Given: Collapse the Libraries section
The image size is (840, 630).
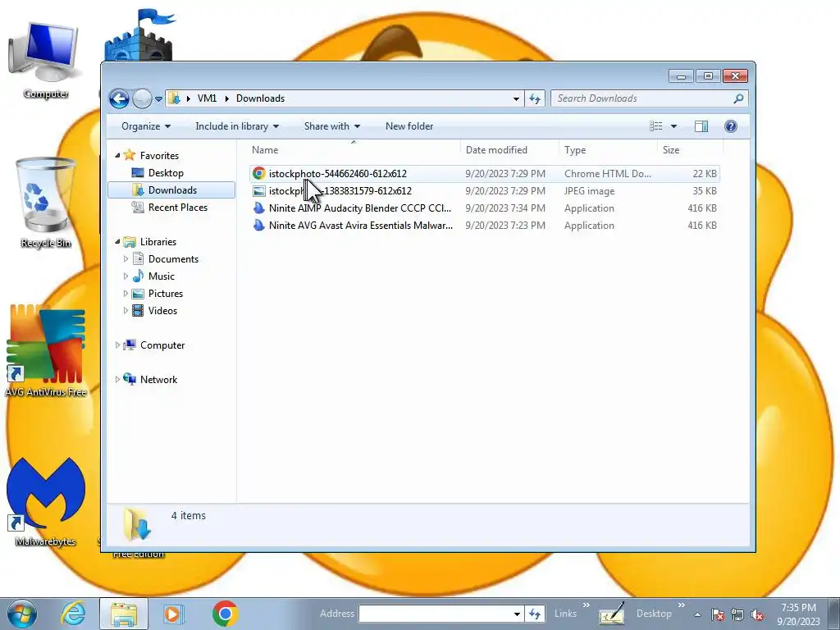Looking at the screenshot, I should pyautogui.click(x=118, y=242).
